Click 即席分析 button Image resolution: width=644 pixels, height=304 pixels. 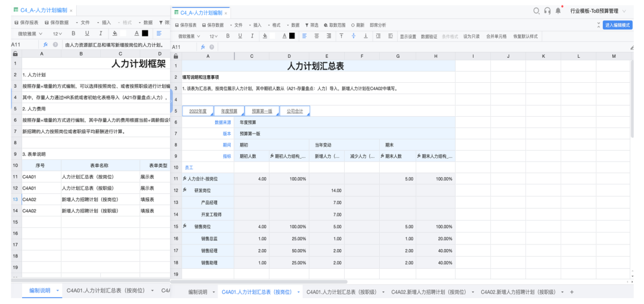378,25
